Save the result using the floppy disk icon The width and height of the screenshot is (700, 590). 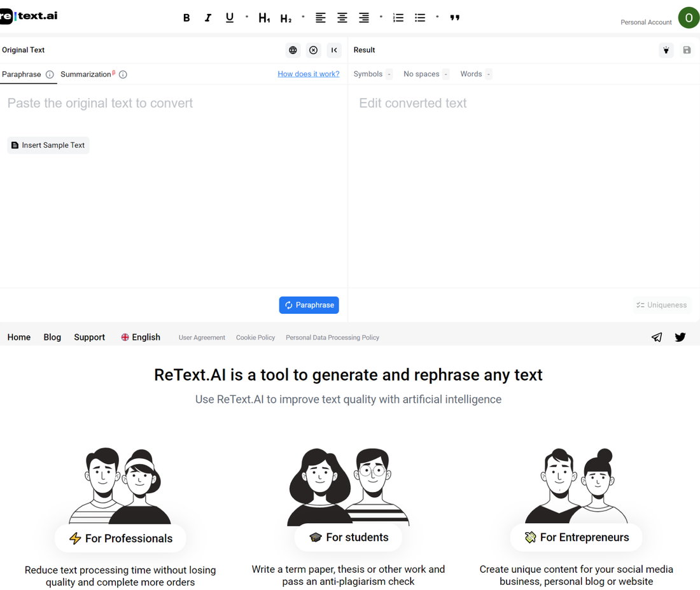(x=687, y=50)
